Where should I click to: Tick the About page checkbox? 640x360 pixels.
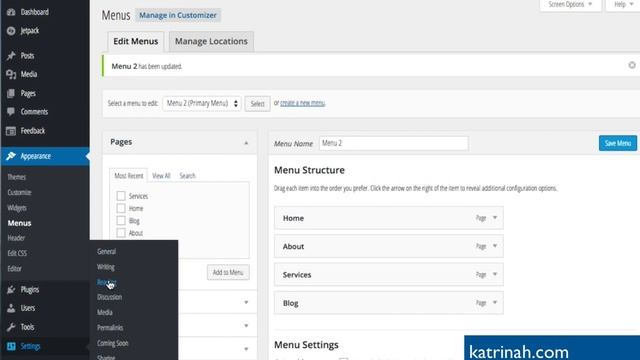[121, 233]
